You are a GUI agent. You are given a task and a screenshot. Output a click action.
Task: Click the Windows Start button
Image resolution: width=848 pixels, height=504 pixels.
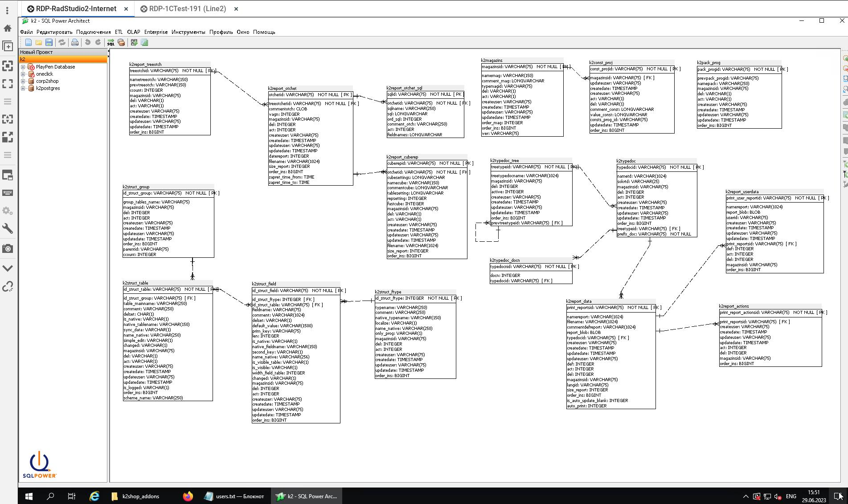click(29, 496)
